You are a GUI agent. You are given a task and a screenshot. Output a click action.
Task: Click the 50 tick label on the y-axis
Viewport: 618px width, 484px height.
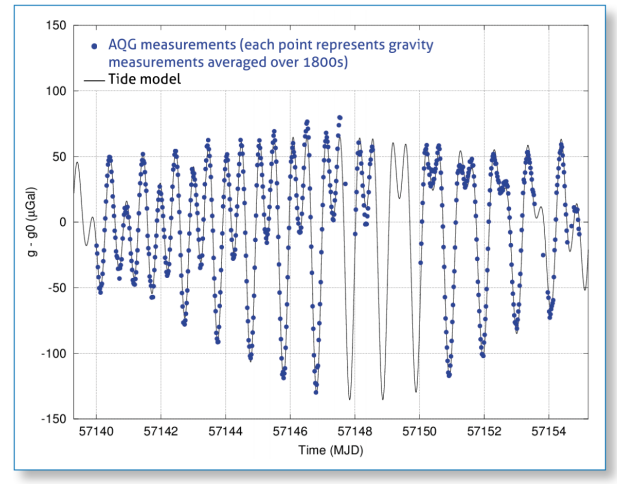click(60, 157)
